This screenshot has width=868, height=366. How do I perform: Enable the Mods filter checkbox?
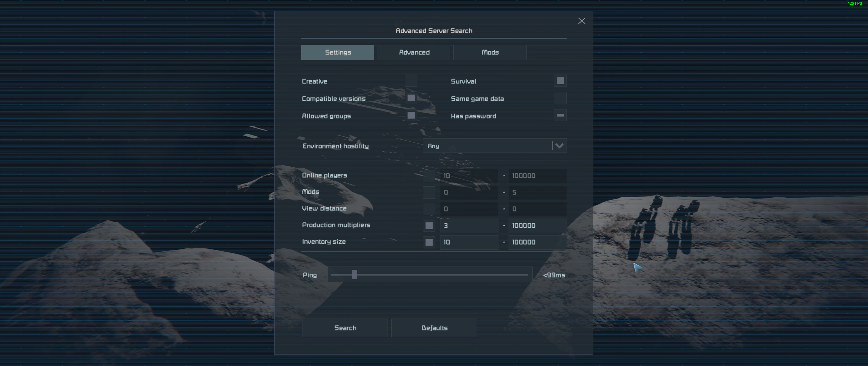pyautogui.click(x=429, y=192)
